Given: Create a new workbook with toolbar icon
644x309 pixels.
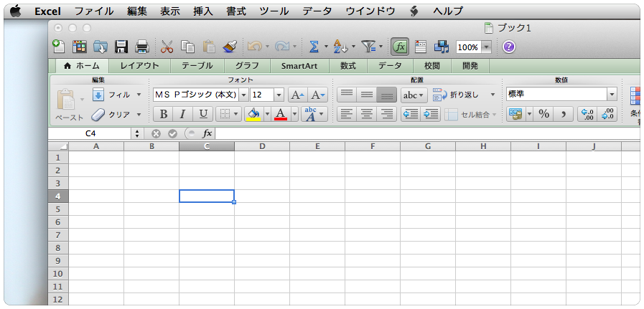Looking at the screenshot, I should tap(59, 47).
